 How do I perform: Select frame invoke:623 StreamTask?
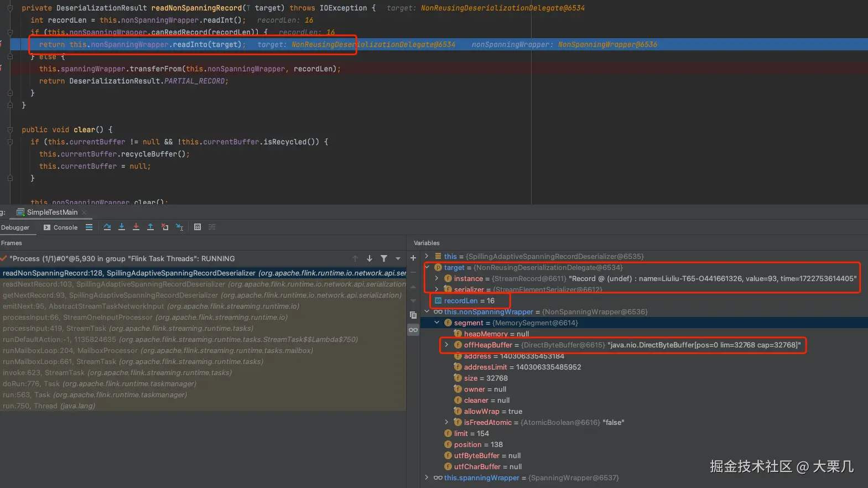click(203, 372)
